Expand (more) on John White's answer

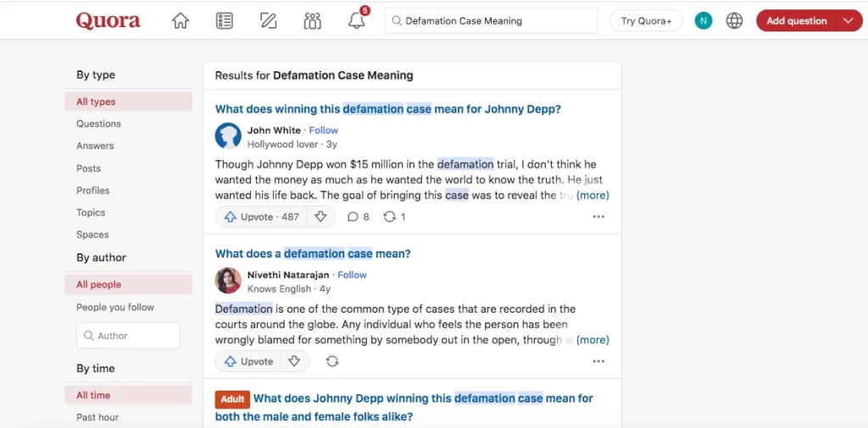pyautogui.click(x=593, y=196)
